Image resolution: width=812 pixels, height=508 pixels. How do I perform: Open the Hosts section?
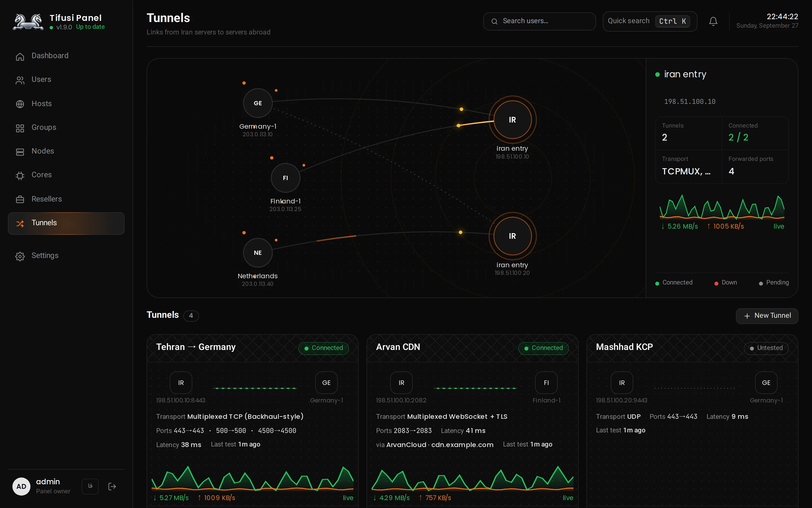point(66,104)
